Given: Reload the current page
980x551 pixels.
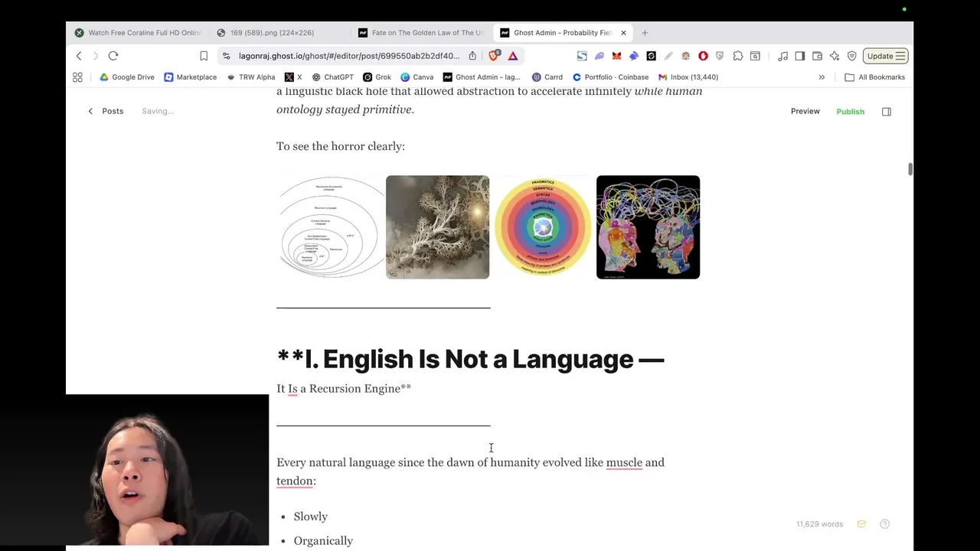Looking at the screenshot, I should [x=113, y=56].
